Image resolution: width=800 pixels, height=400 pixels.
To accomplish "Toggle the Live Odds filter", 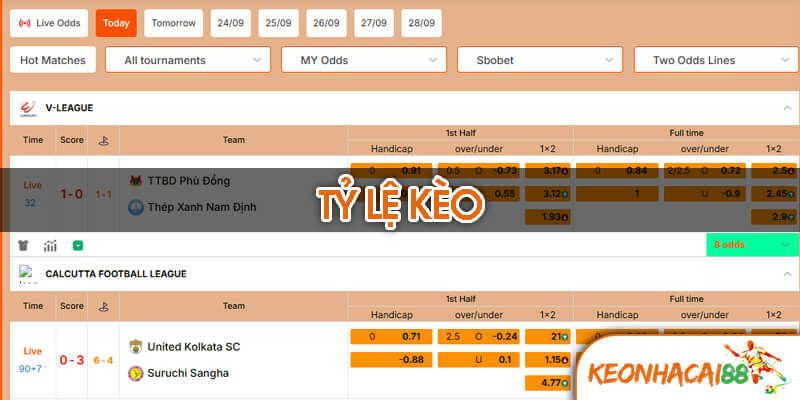I will click(49, 22).
